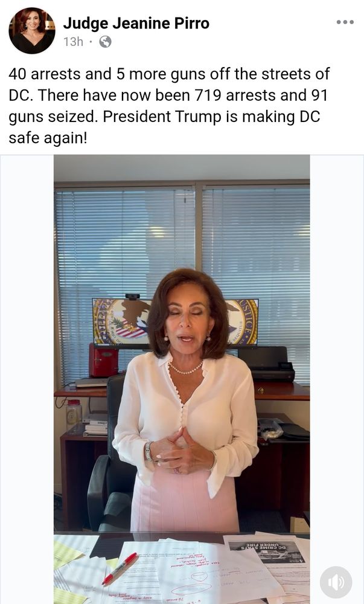Tap the red marker pen in video
364x604 pixels.
[x=120, y=569]
